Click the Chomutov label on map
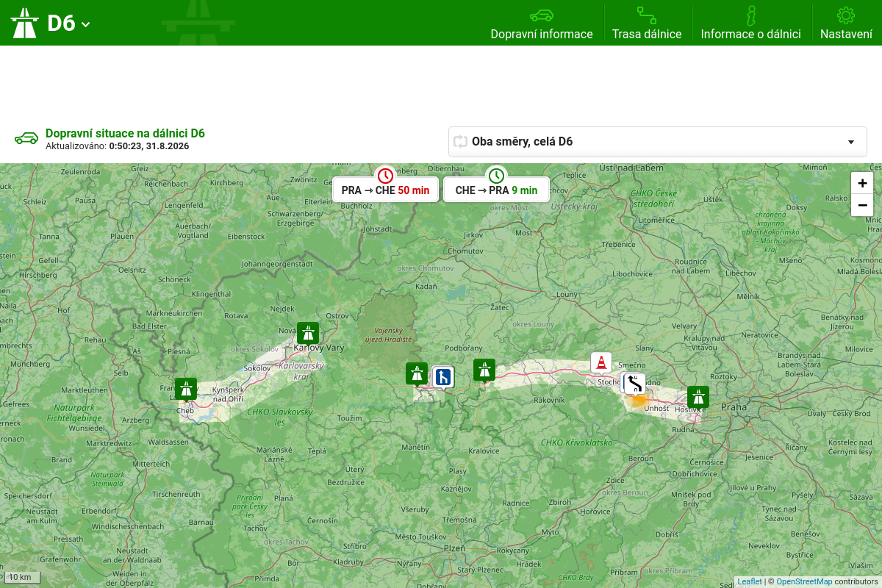The image size is (882, 588). click(x=465, y=251)
